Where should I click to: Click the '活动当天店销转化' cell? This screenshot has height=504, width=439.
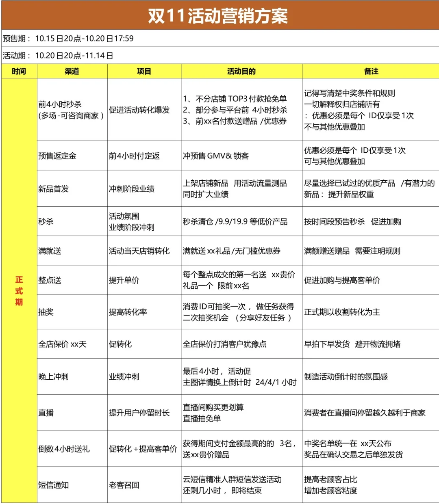(144, 251)
